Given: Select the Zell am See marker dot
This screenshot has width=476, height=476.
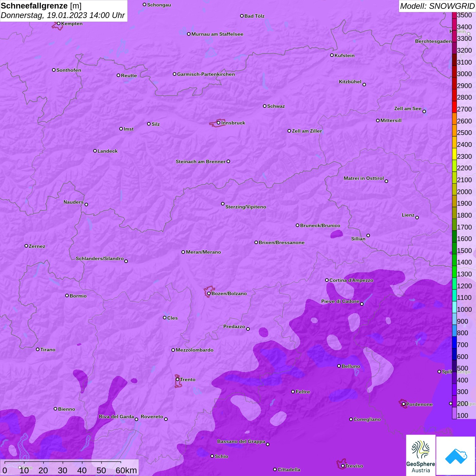Looking at the screenshot, I should (424, 111).
